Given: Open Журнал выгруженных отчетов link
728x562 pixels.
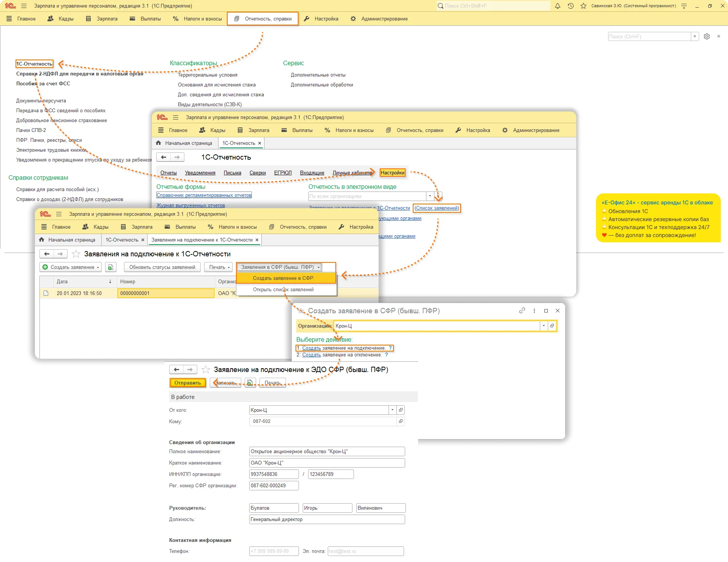Looking at the screenshot, I should pos(190,206).
